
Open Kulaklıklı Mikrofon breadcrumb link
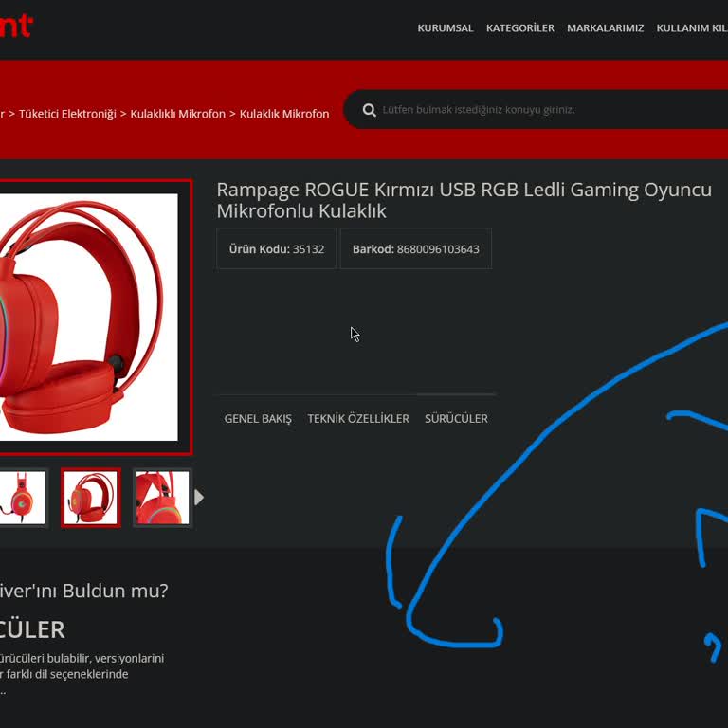(x=177, y=114)
